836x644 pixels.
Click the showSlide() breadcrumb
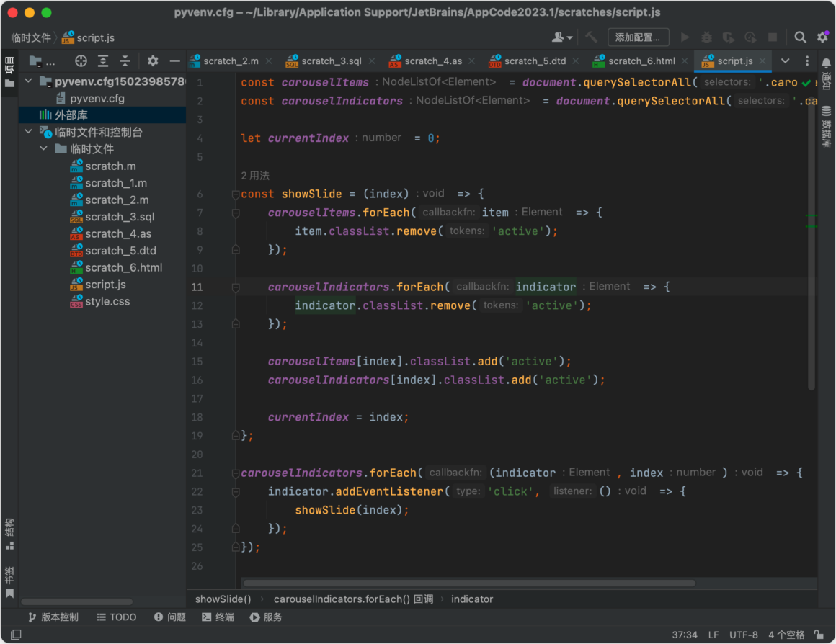pos(223,599)
